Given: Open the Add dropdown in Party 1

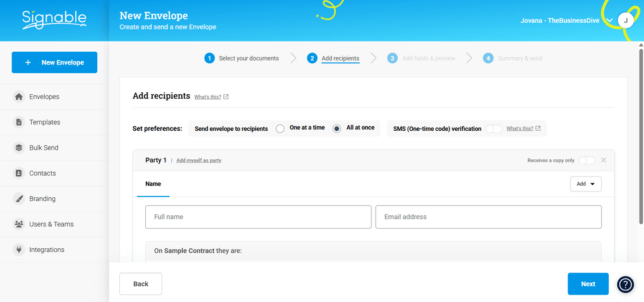Looking at the screenshot, I should click(586, 184).
